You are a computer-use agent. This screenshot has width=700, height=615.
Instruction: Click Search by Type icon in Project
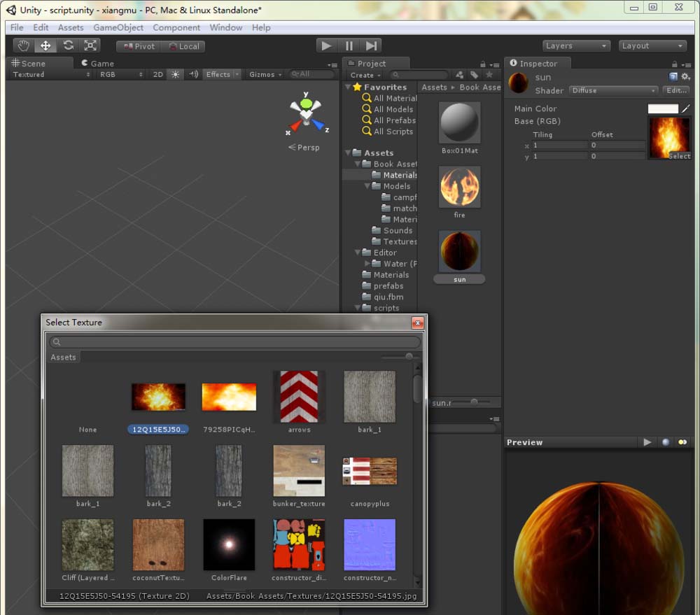[459, 75]
